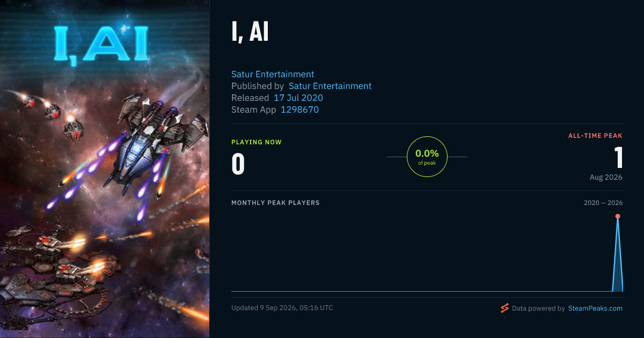Click the 2020 — 2026 range label
This screenshot has height=338, width=644.
(x=603, y=203)
